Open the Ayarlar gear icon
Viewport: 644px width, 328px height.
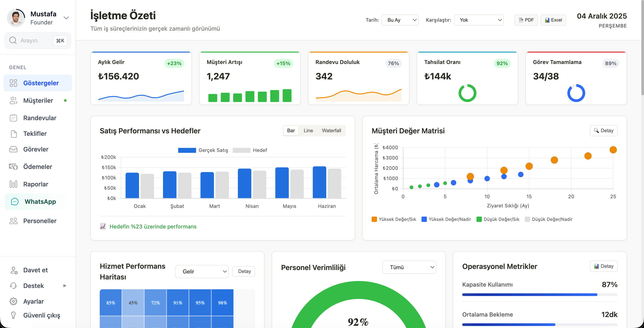click(x=13, y=301)
